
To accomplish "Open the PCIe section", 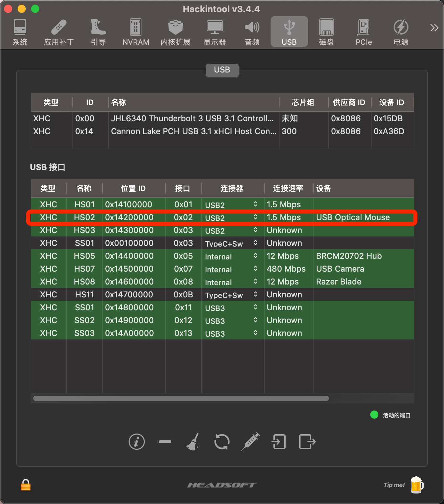I will [364, 32].
